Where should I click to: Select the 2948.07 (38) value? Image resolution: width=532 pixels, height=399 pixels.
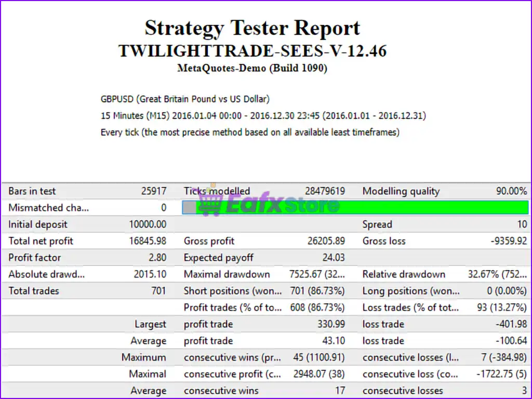click(319, 374)
